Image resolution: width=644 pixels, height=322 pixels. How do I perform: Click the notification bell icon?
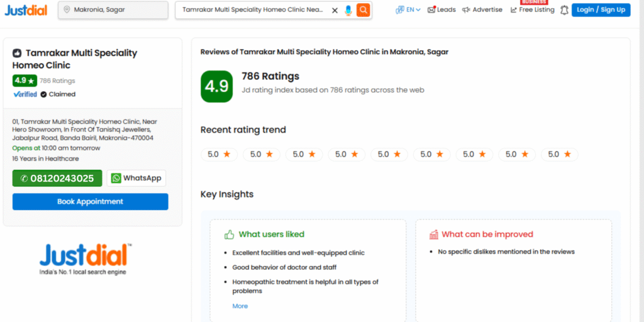(564, 10)
